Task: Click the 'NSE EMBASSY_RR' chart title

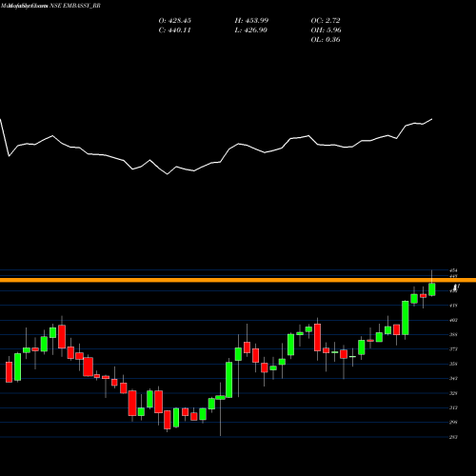Action: (75, 6)
